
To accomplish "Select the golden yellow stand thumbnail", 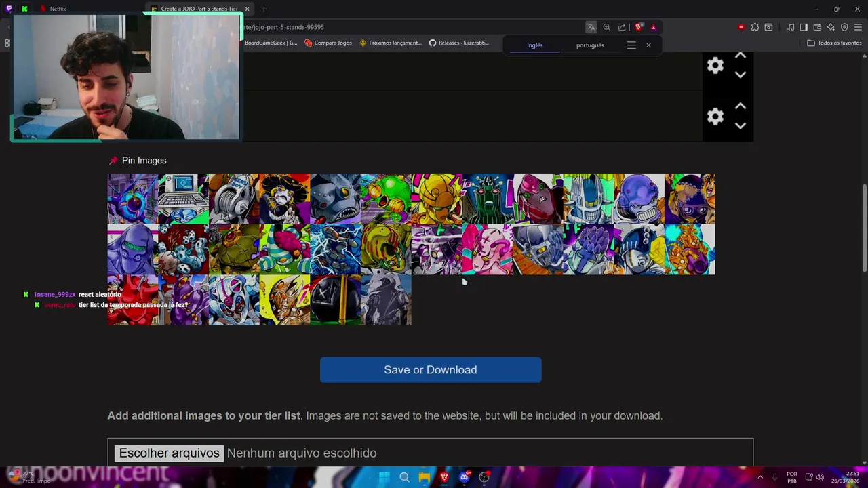I will coord(437,199).
